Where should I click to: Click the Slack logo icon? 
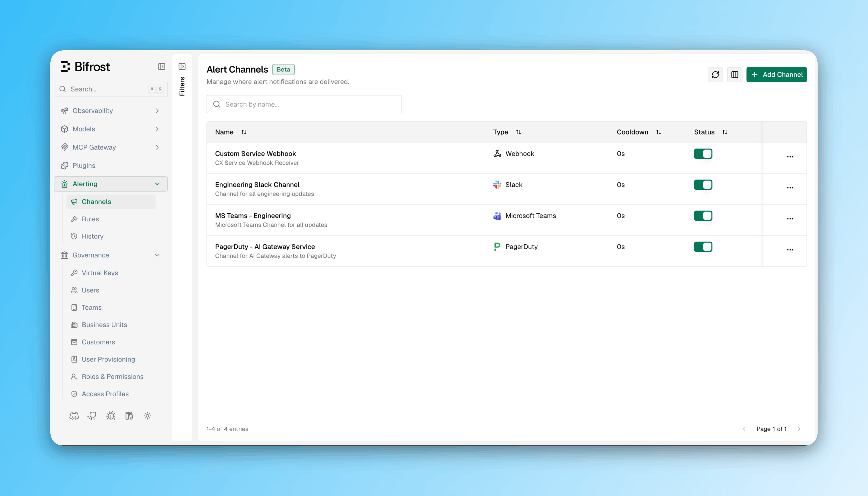coord(497,185)
